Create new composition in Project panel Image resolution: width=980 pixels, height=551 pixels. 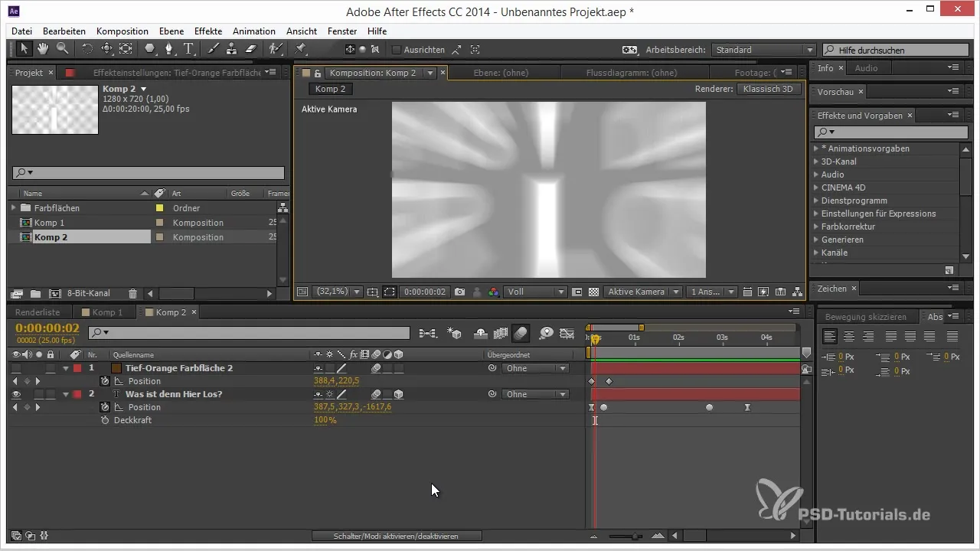(54, 293)
